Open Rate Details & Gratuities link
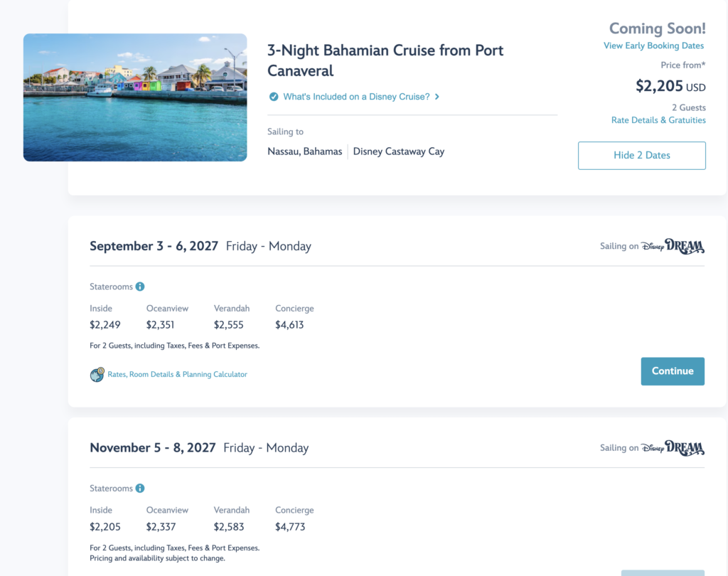Screen dimensions: 728x576 coord(658,120)
